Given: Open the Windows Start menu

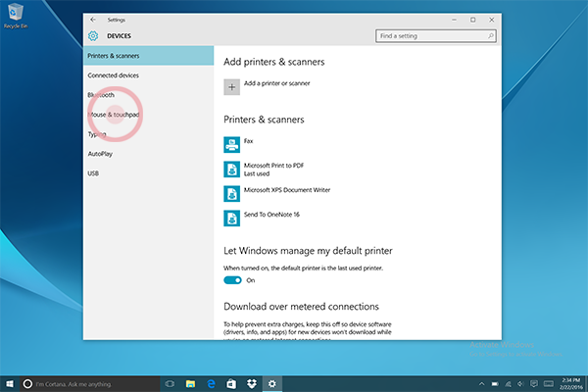Looking at the screenshot, I should coord(10,384).
